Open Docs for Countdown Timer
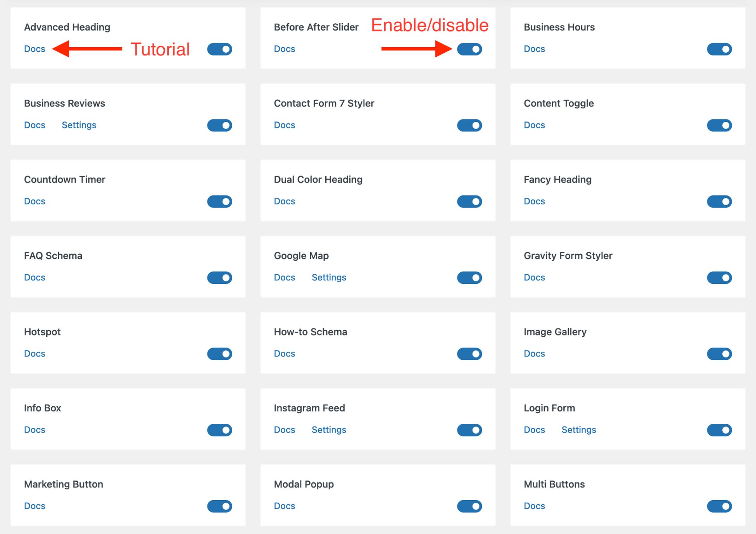This screenshot has height=534, width=756. (x=34, y=201)
